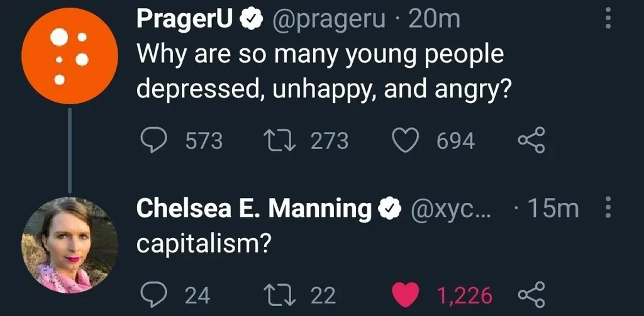Reply to the PragerU tweet
The image size is (644, 316).
coord(153,141)
